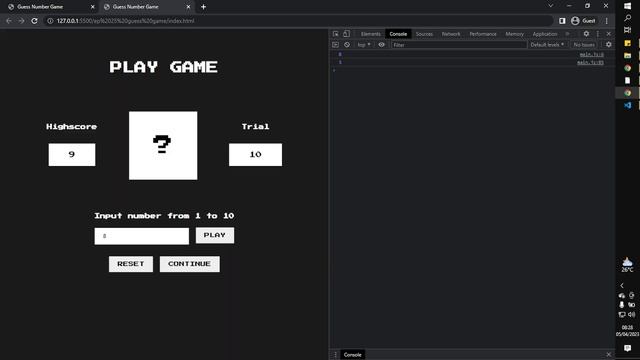Toggle the browser side panel icon
The image size is (640, 360).
pos(562,21)
